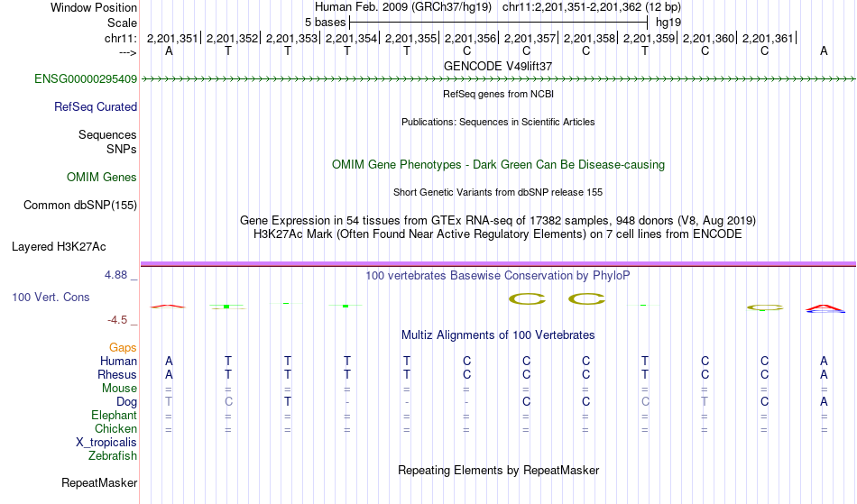Click the Chicken species row label

click(x=115, y=428)
